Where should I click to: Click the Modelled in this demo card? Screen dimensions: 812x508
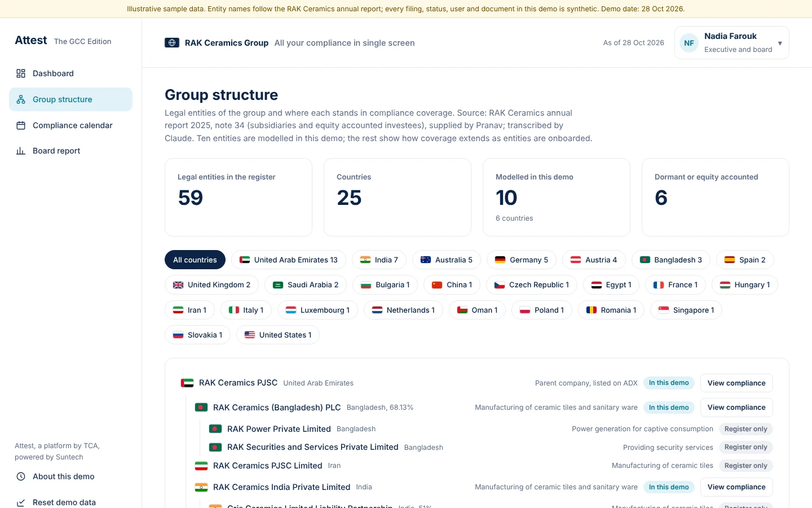point(557,197)
